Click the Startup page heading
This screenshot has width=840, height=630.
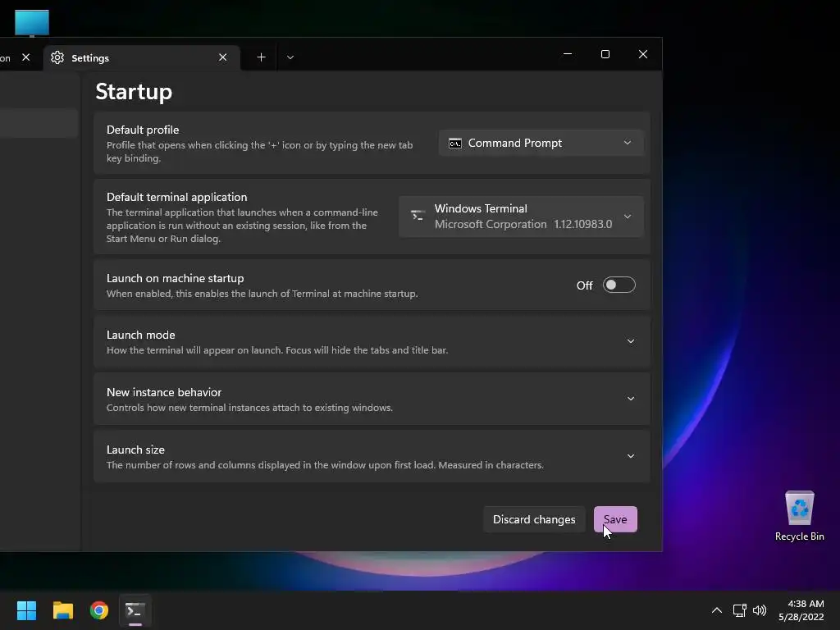pyautogui.click(x=134, y=92)
